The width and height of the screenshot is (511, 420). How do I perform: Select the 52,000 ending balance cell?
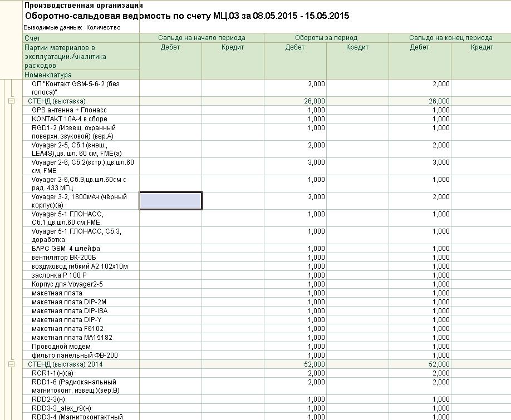420,364
